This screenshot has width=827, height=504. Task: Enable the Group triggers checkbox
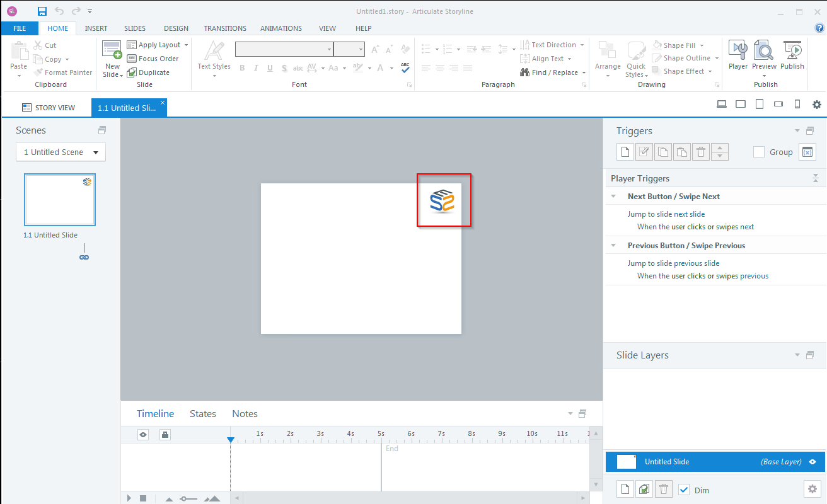[x=759, y=152]
